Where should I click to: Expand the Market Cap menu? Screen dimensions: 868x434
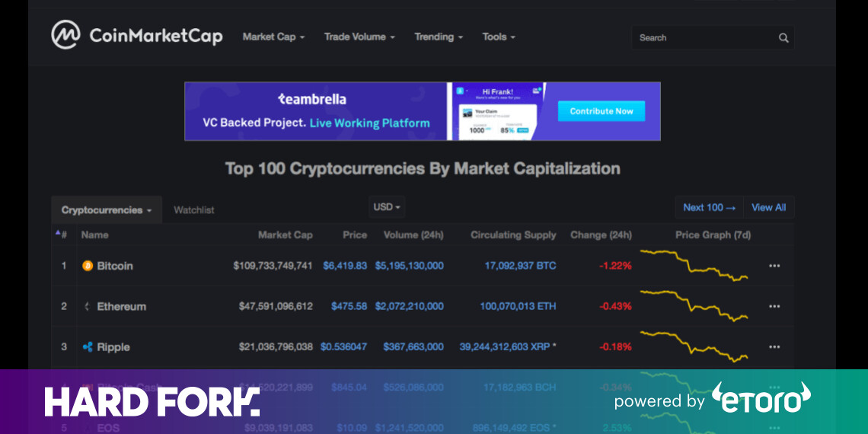click(273, 37)
